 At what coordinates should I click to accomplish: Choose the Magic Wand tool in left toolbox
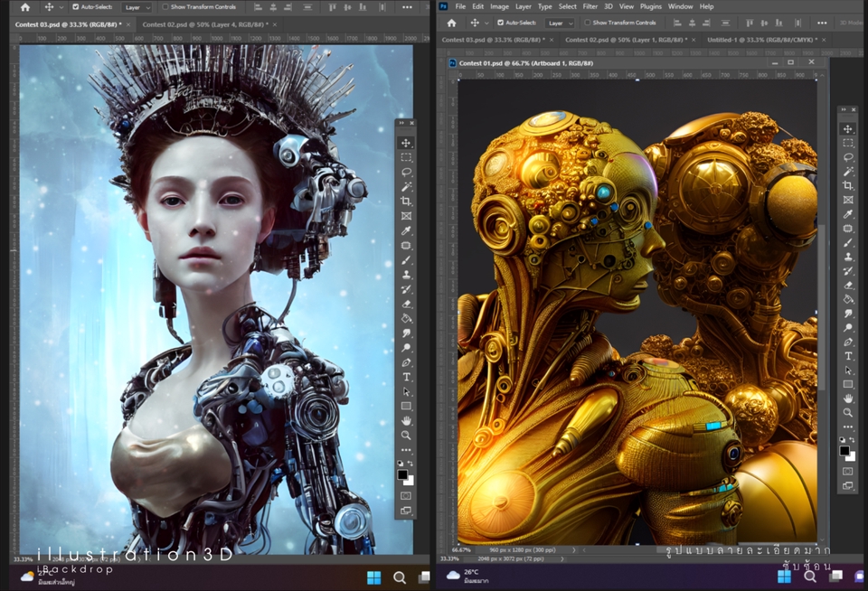[406, 187]
